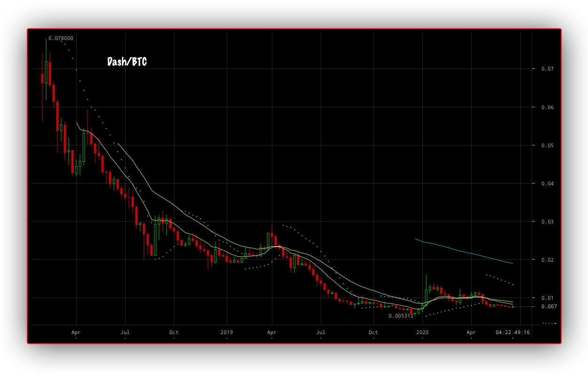Click the 2020 time axis label

tap(422, 332)
